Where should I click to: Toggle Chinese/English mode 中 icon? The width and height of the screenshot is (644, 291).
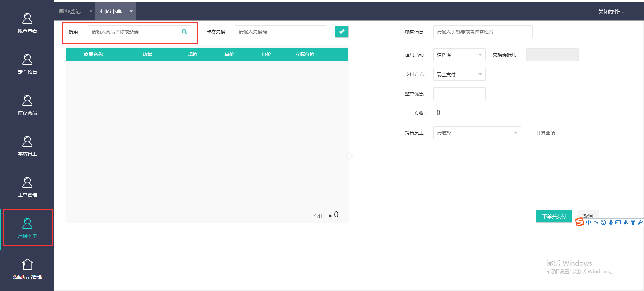[588, 222]
